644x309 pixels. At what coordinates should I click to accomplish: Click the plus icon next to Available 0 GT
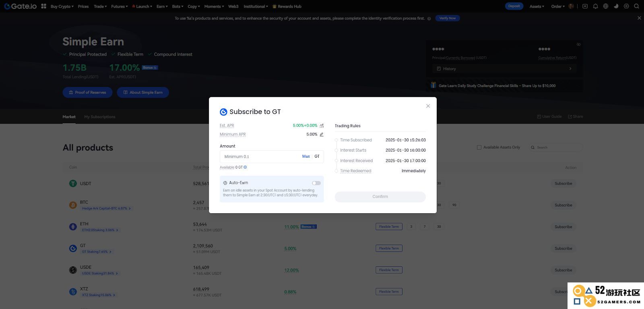pyautogui.click(x=245, y=167)
